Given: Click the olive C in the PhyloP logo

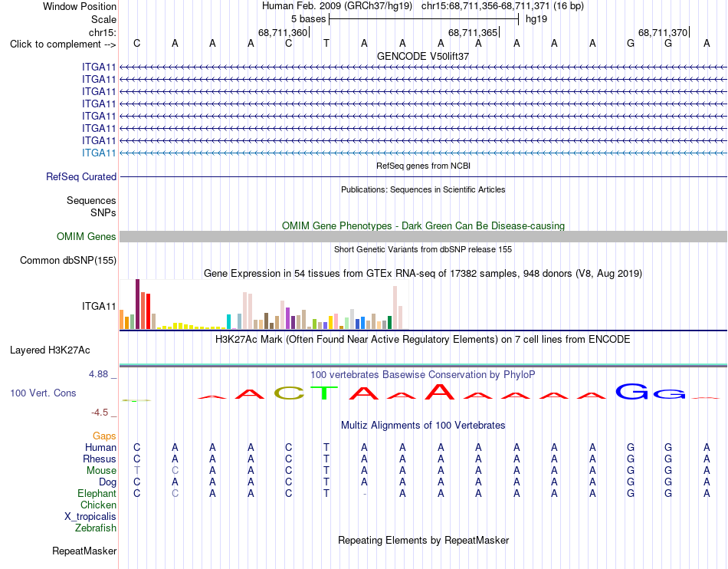Looking at the screenshot, I should [289, 393].
